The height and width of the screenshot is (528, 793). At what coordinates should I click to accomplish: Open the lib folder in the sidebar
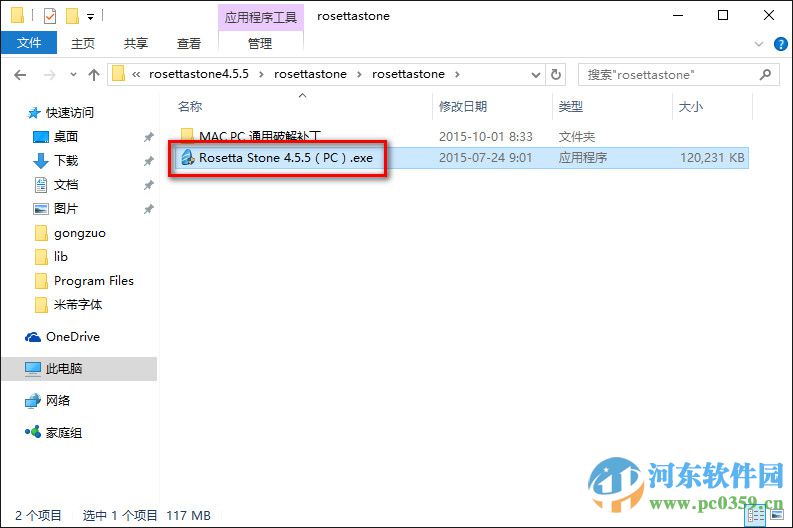point(61,256)
